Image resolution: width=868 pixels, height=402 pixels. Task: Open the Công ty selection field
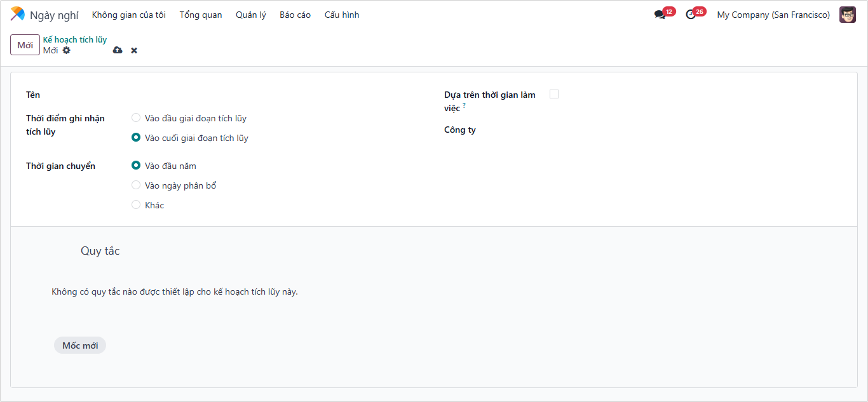point(635,130)
